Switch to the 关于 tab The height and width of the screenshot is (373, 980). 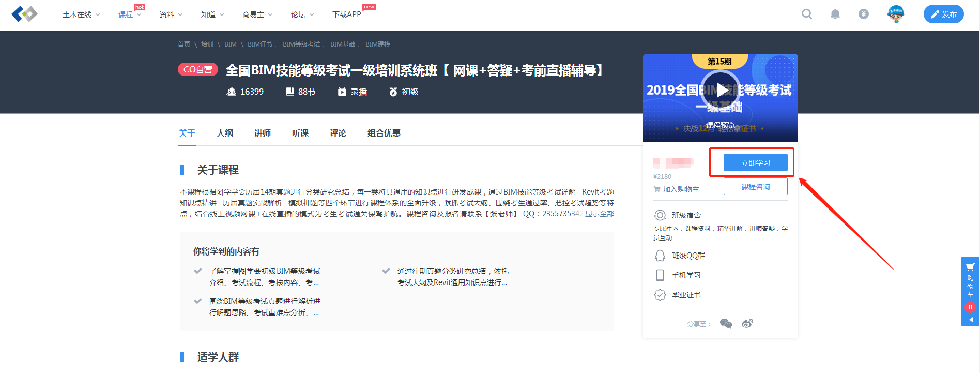(187, 133)
